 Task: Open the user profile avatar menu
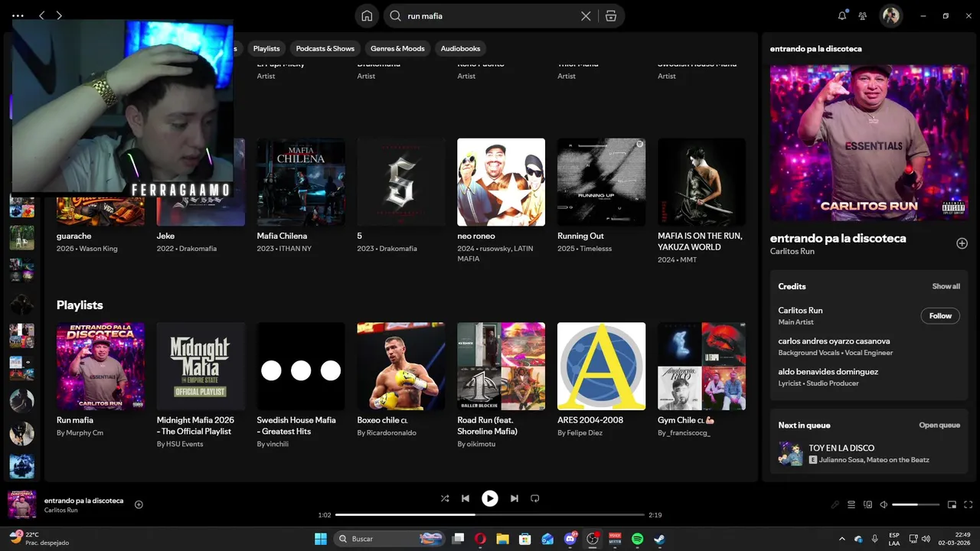coord(890,15)
